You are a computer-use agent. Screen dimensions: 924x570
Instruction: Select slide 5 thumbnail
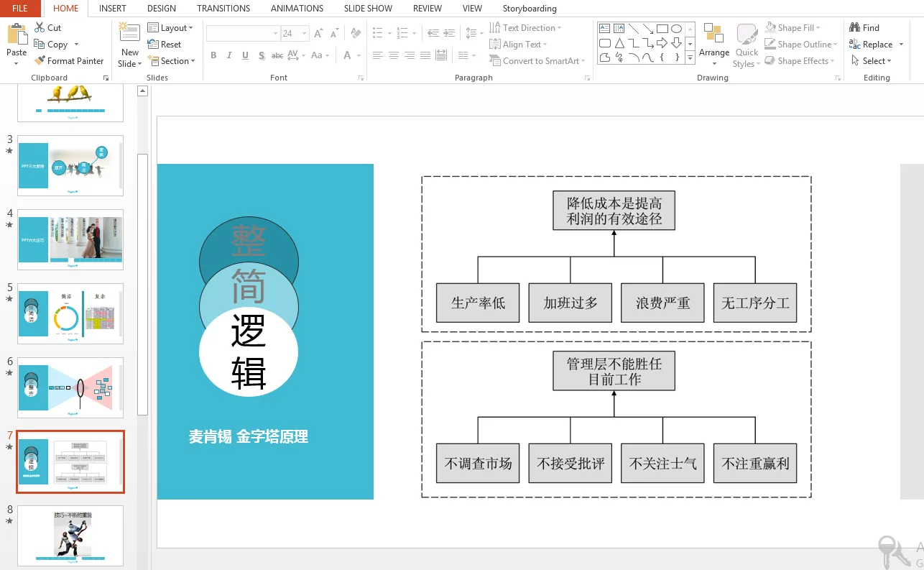(70, 313)
